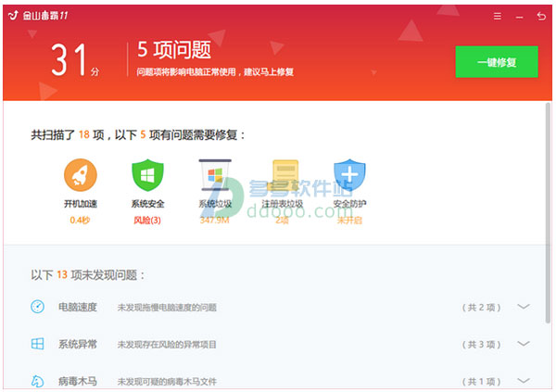
Task: Click the 系统异常 row label
Action: pos(78,344)
